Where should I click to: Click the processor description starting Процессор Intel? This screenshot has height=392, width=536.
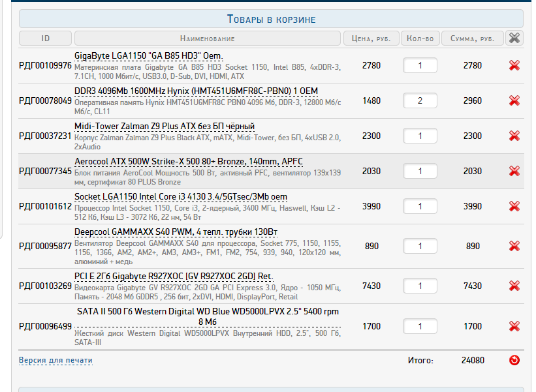click(x=208, y=213)
